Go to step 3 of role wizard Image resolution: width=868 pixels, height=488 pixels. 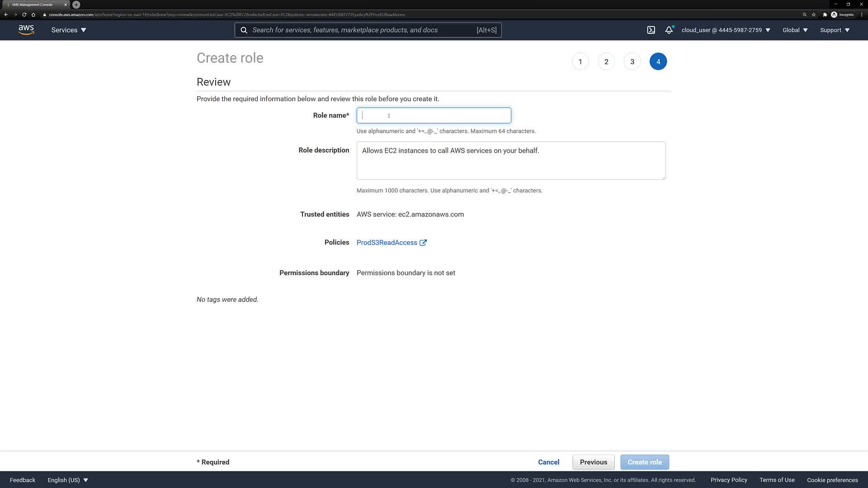click(632, 61)
